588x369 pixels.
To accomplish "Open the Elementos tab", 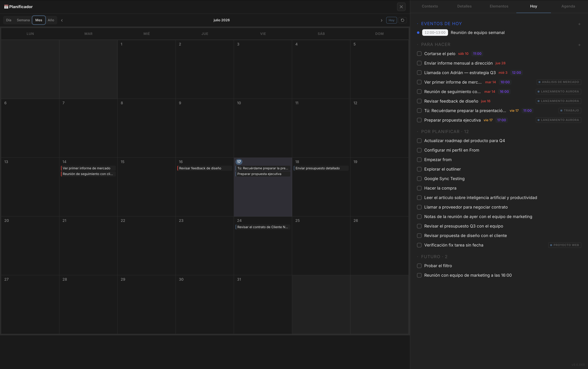I will 499,6.
